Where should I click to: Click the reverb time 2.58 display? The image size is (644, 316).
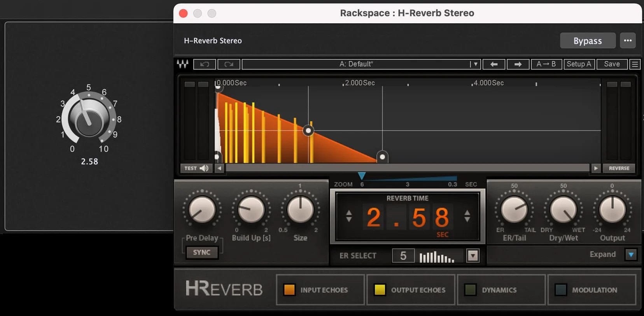click(408, 217)
